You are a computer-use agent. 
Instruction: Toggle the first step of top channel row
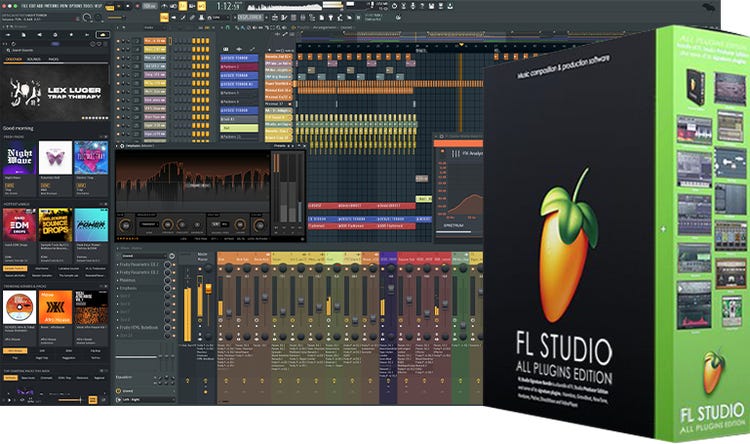click(x=176, y=41)
